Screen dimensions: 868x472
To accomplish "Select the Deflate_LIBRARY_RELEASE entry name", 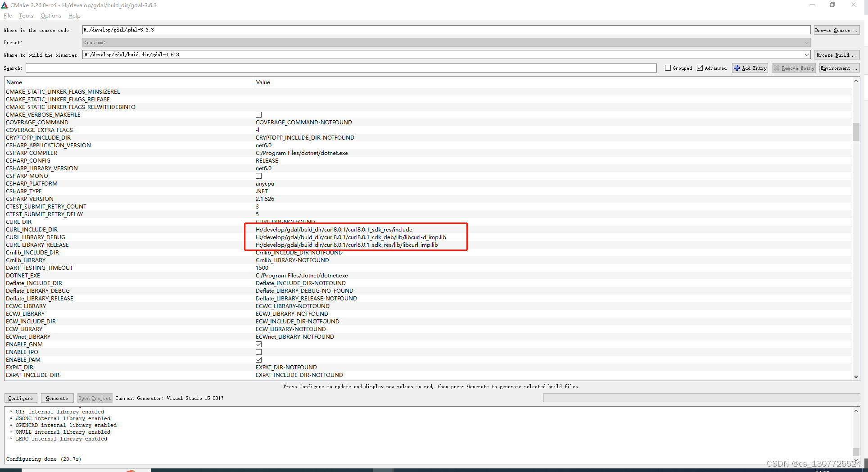I will (40, 299).
